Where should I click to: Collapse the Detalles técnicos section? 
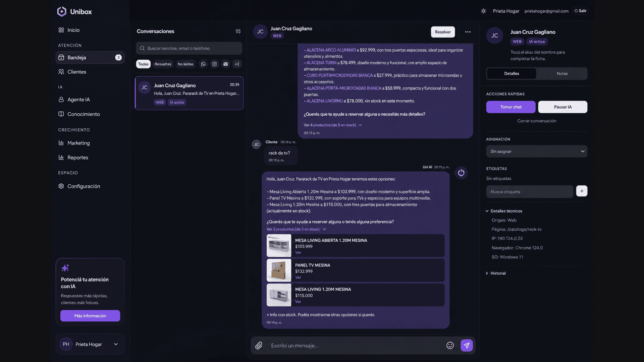(504, 211)
